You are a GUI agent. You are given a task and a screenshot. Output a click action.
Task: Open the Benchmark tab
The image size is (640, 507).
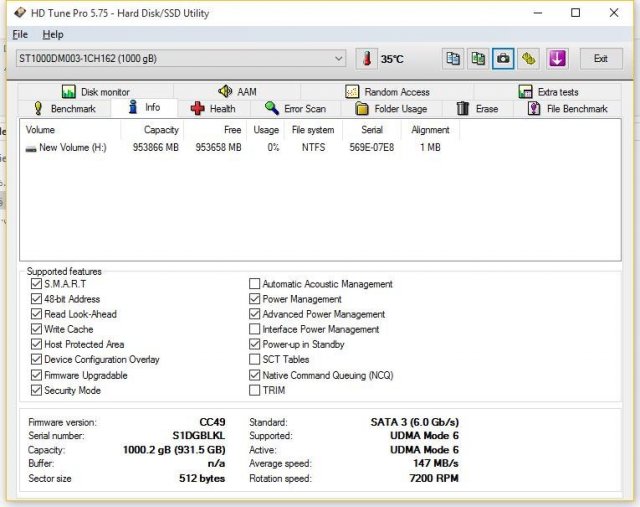(x=64, y=108)
